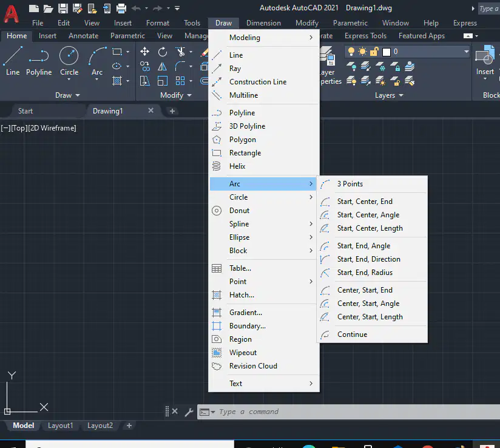Select the Line tool in ribbon

click(13, 61)
